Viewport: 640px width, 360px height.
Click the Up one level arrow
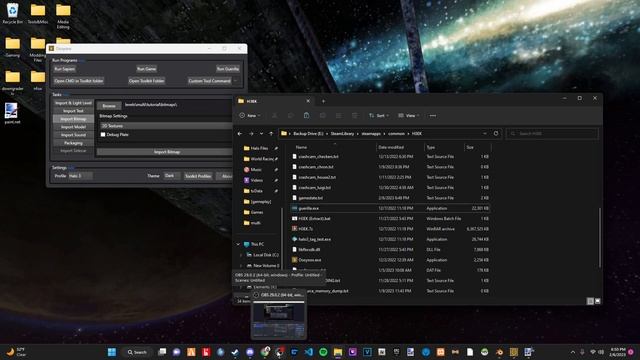point(271,133)
